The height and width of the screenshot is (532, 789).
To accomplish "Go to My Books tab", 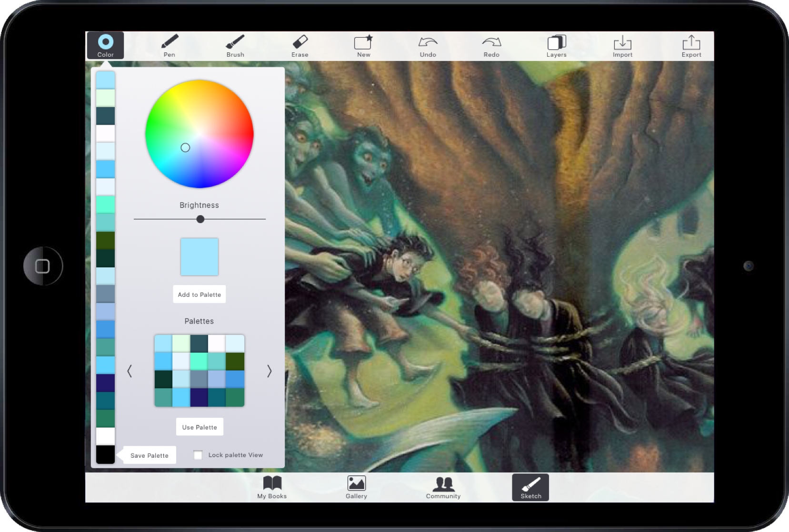I will [x=272, y=487].
